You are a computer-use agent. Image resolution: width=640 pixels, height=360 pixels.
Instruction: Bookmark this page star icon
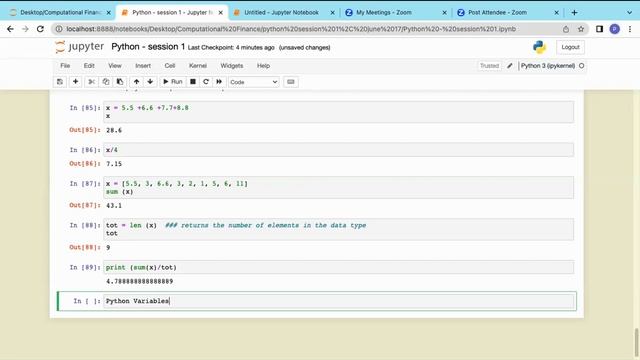pyautogui.click(x=581, y=29)
